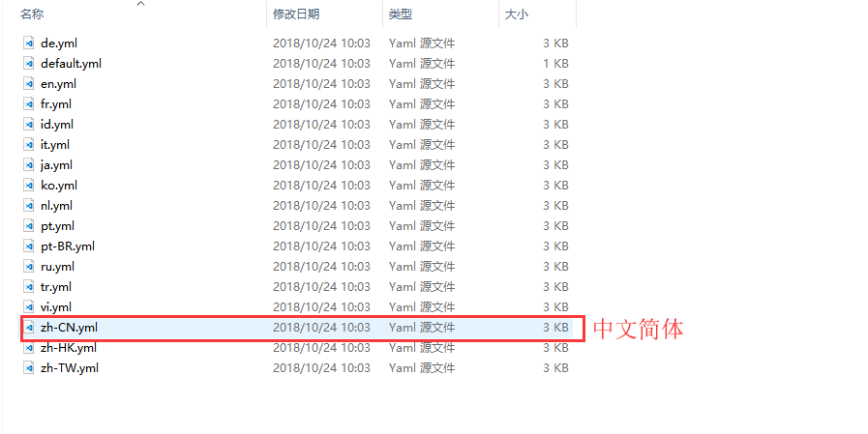Select the ru.yml file name

pos(57,267)
